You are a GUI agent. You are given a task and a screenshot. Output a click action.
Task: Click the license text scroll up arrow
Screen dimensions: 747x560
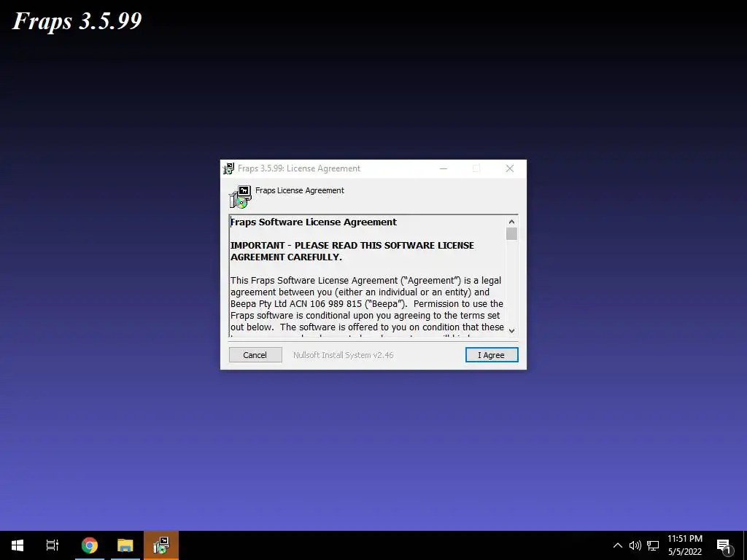(511, 222)
